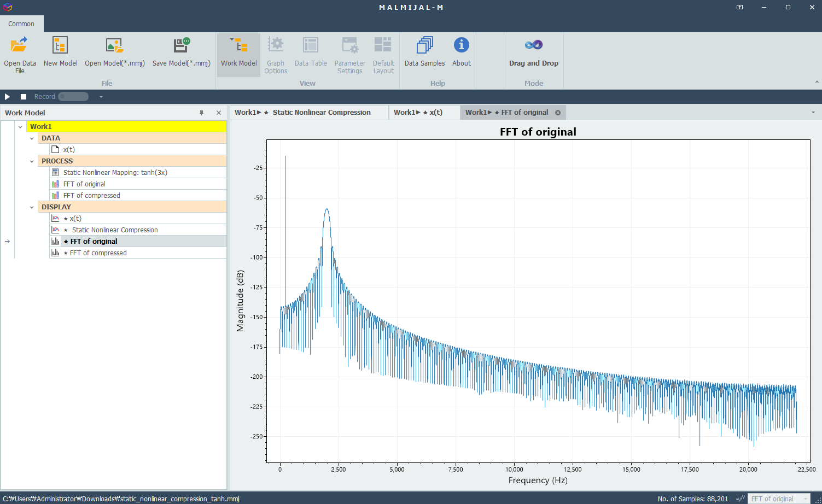Select FFT of compressed under PROCESS

138,195
